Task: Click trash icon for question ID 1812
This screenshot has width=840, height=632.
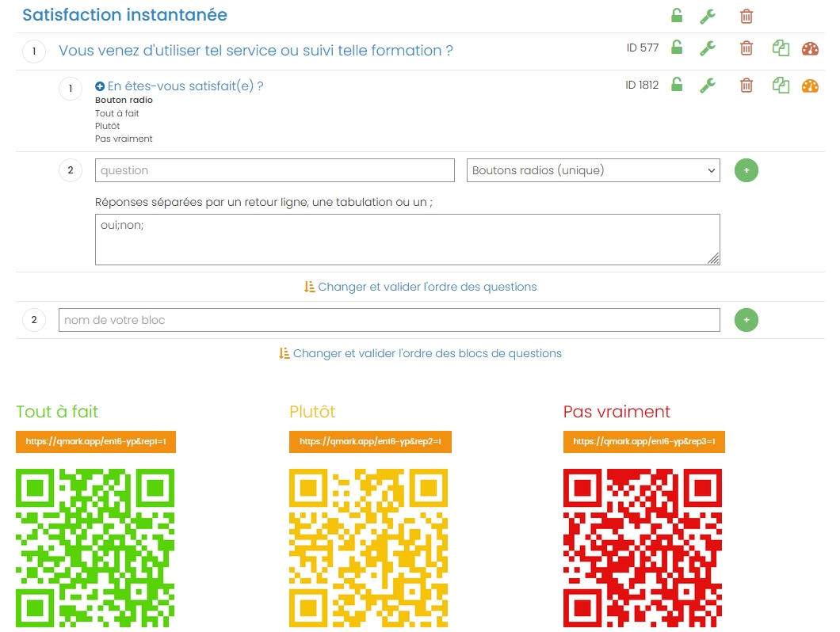Action: (x=746, y=86)
